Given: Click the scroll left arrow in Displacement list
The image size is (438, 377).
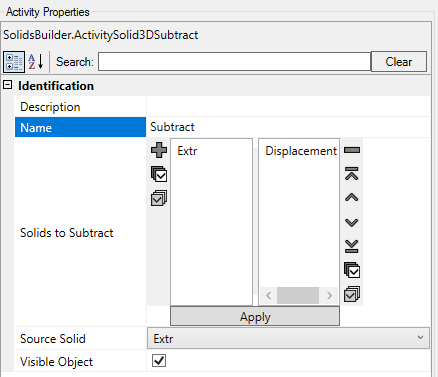Looking at the screenshot, I should tap(269, 295).
